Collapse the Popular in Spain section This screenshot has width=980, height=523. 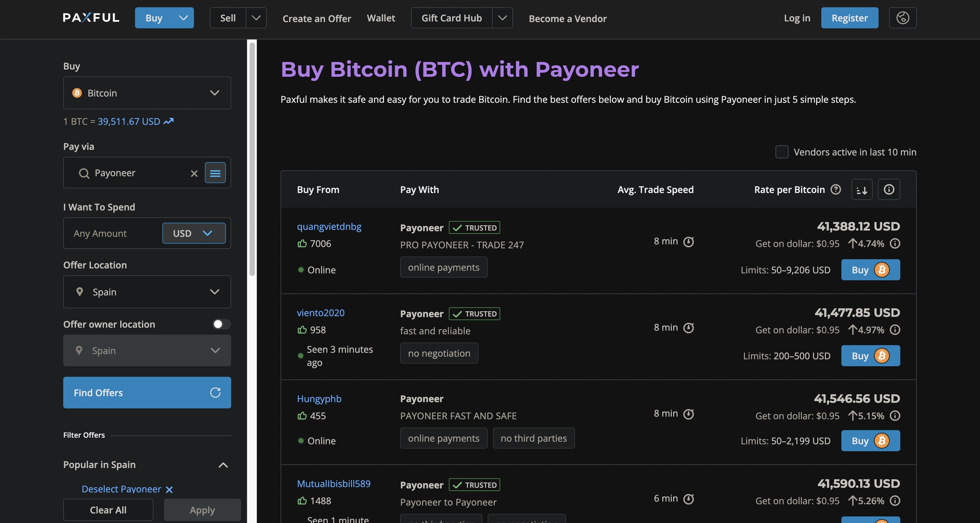coord(223,465)
